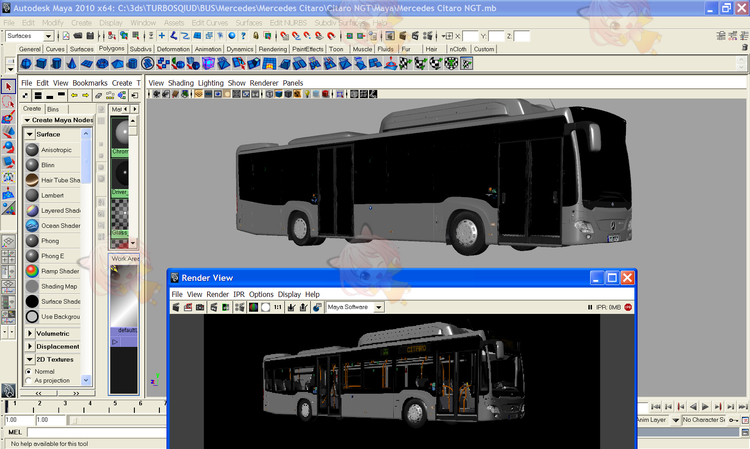Collapse the Create Maya Nodes section

point(27,120)
